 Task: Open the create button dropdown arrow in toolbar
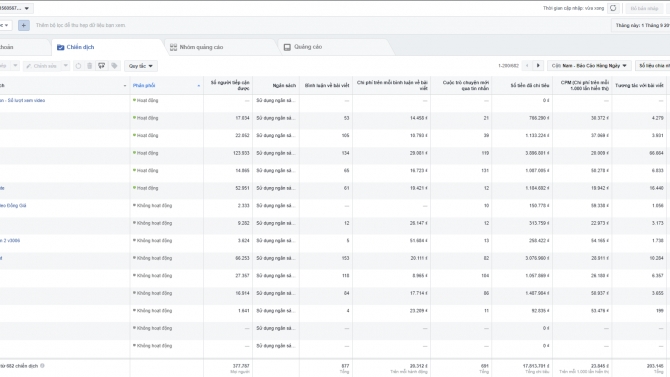point(15,66)
